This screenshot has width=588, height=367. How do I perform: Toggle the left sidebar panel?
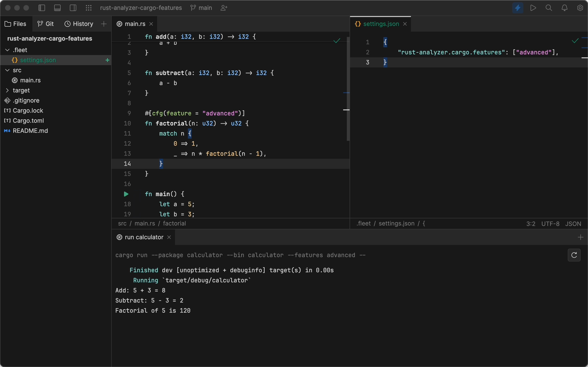(41, 8)
